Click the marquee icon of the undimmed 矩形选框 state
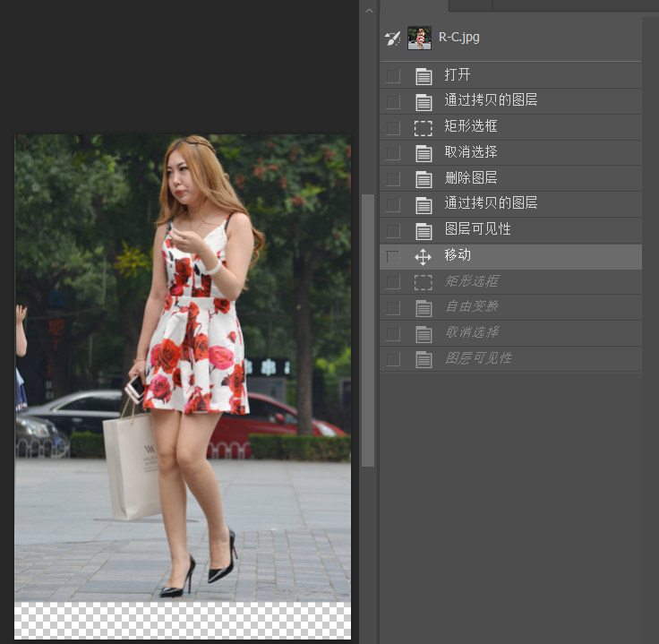659x644 pixels. click(x=424, y=127)
